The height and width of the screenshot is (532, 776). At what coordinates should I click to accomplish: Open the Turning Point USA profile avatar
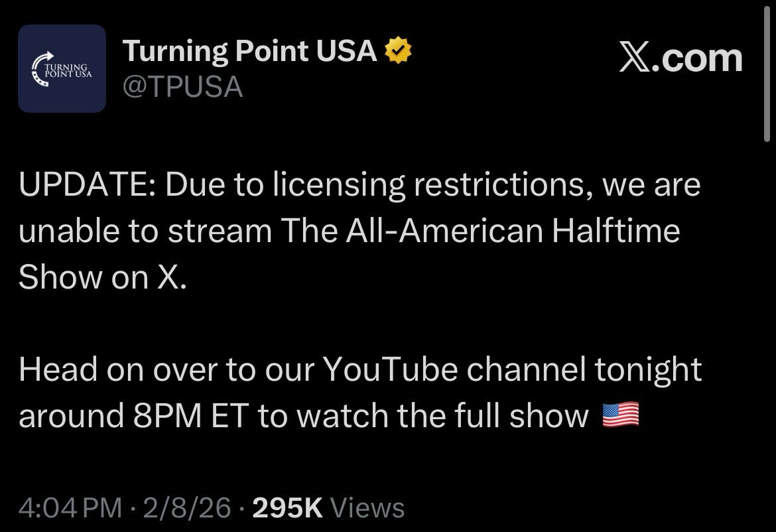coord(62,68)
